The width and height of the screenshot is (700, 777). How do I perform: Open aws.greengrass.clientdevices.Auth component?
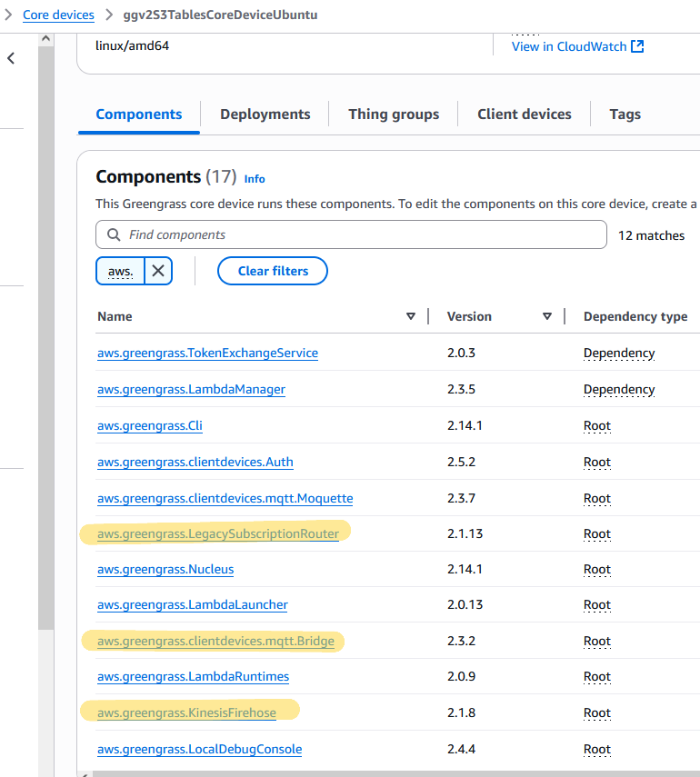tap(195, 462)
